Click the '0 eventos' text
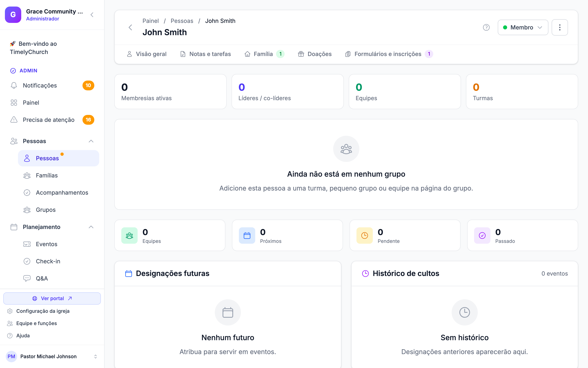The image size is (588, 368). [555, 274]
